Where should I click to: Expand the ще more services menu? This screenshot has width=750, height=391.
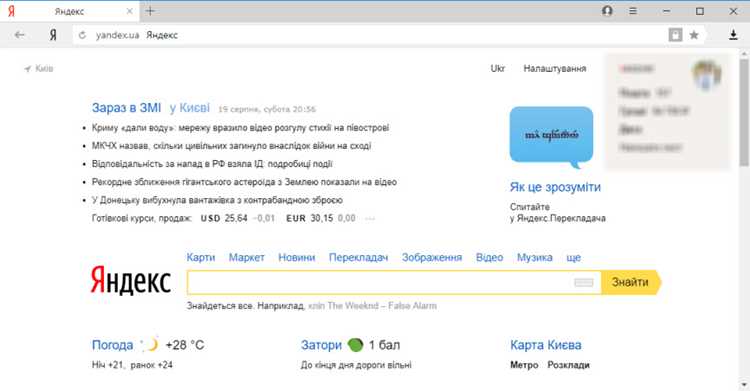(x=574, y=258)
